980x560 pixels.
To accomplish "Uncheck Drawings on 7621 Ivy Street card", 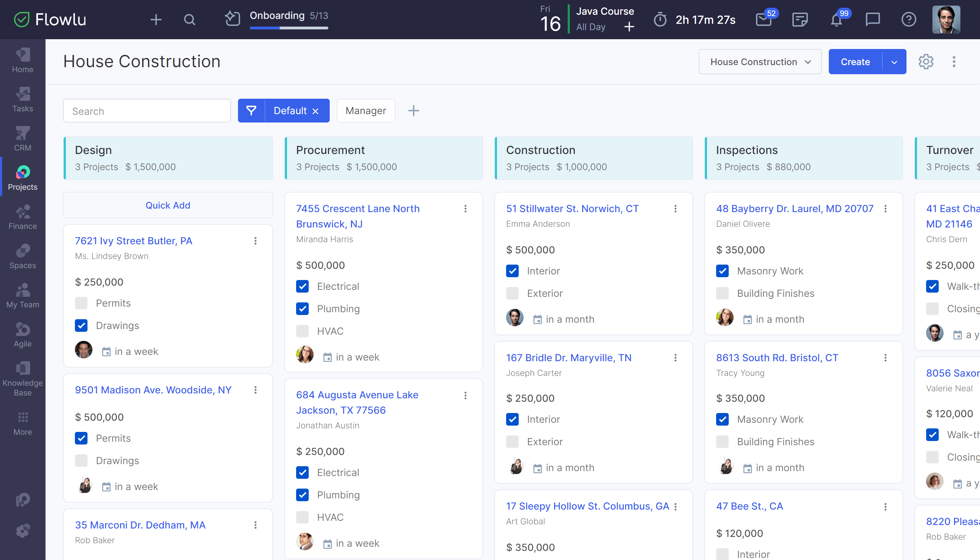I will point(81,325).
